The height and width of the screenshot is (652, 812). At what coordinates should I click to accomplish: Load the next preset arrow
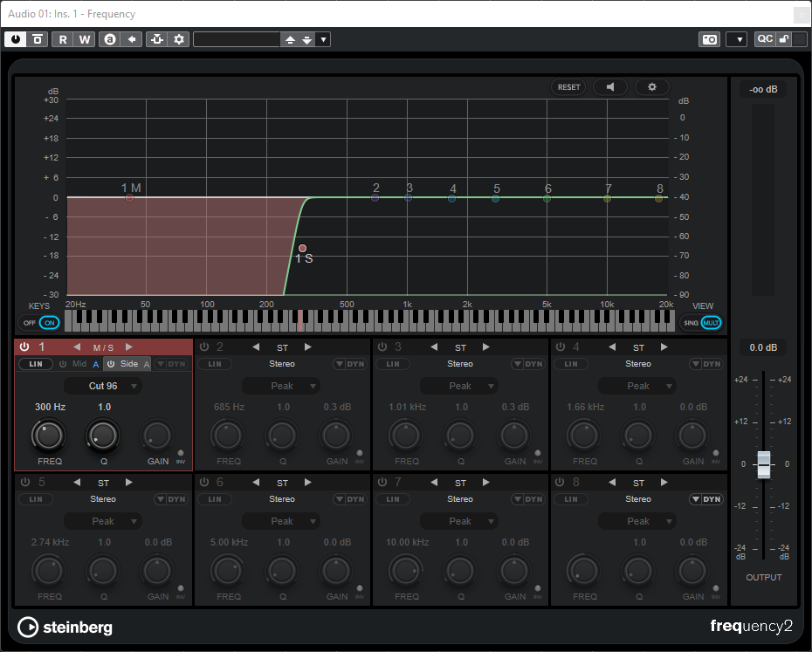coord(307,39)
